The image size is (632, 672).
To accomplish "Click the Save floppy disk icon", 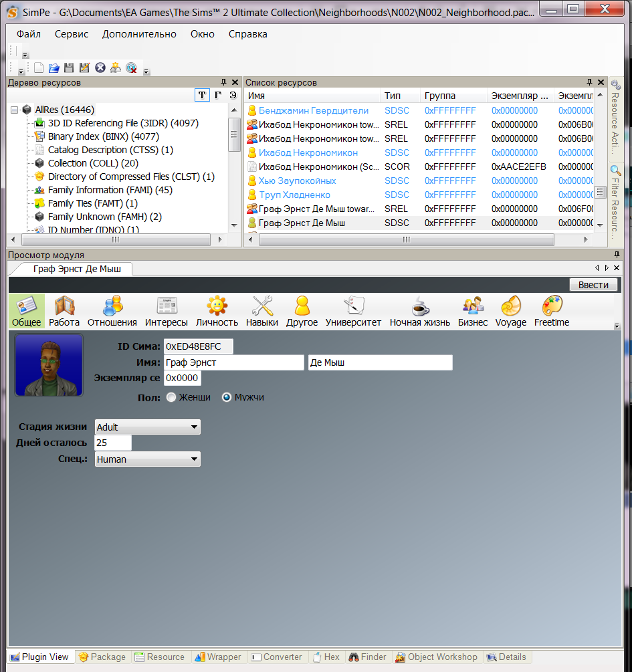I will 69,68.
